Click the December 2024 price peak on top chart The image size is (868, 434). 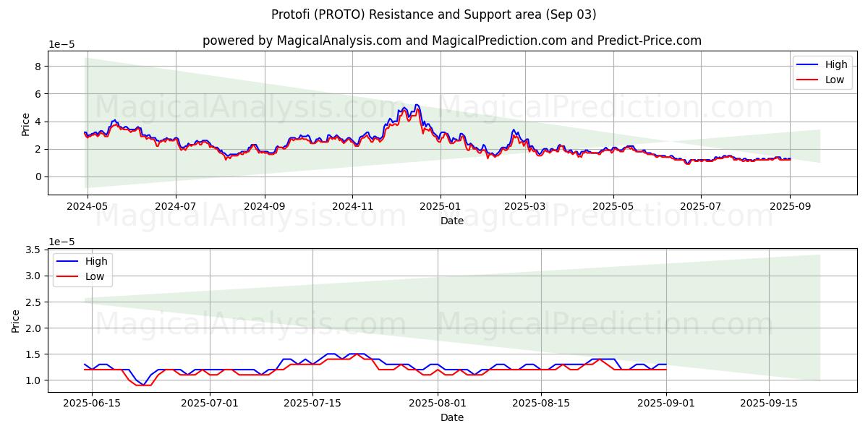(416, 106)
